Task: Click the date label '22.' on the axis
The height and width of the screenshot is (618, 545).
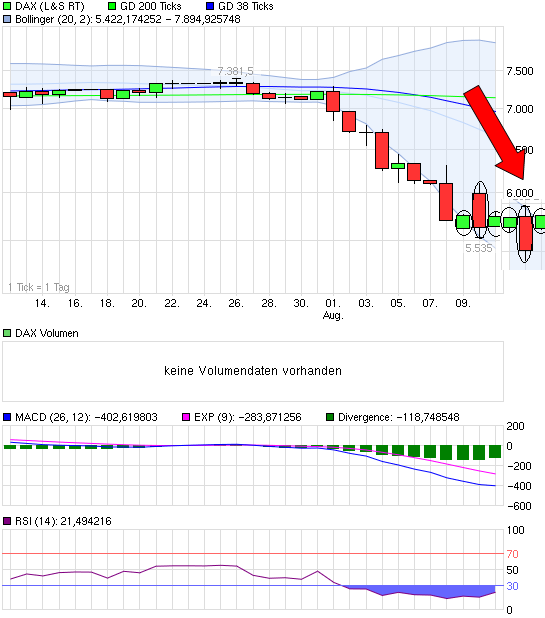Action: [171, 303]
